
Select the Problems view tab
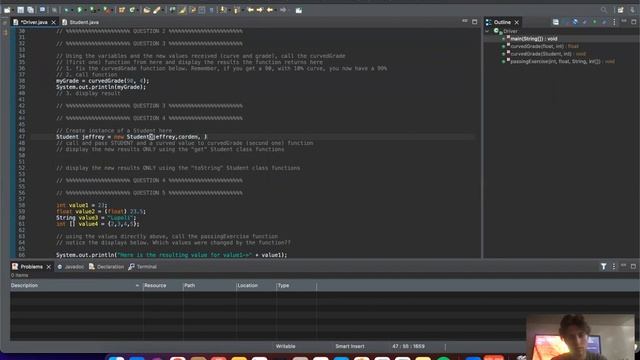coord(31,267)
